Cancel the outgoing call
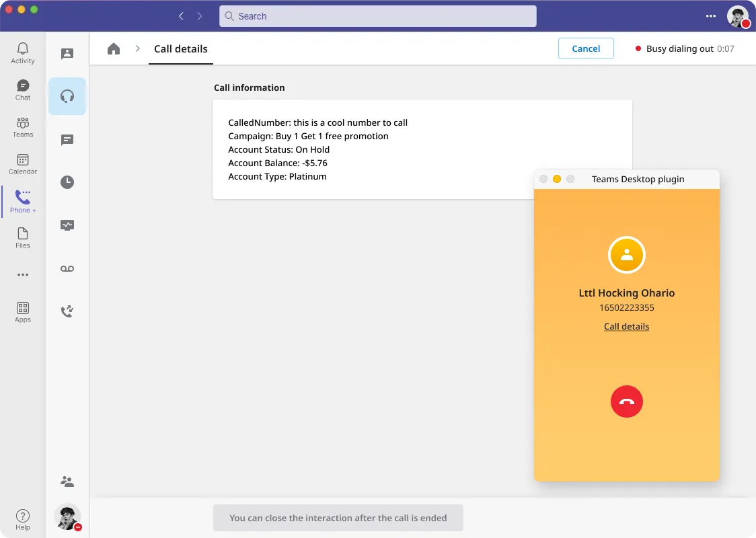This screenshot has height=538, width=756. click(x=586, y=48)
